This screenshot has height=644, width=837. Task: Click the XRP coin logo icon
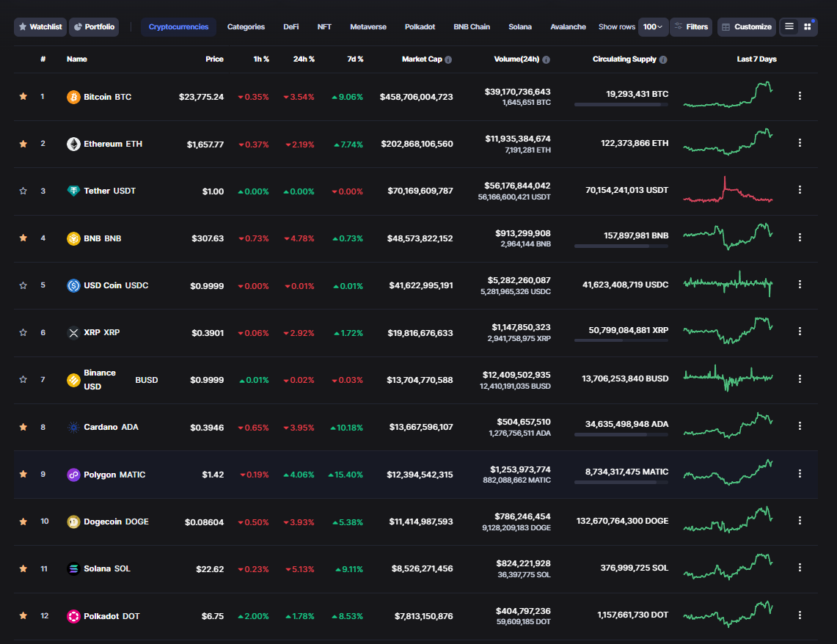(x=73, y=333)
